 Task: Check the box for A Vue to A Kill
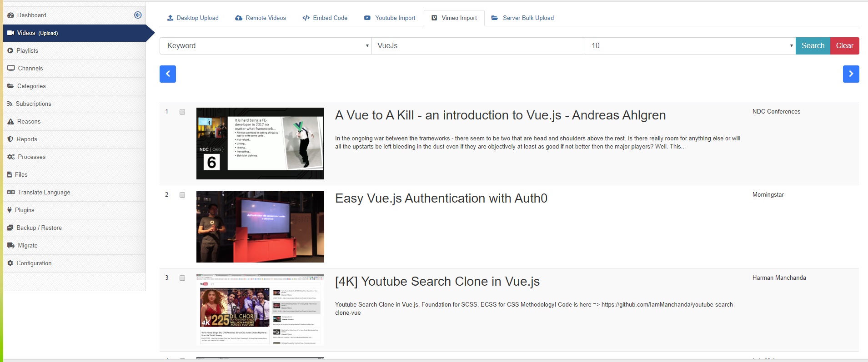182,112
